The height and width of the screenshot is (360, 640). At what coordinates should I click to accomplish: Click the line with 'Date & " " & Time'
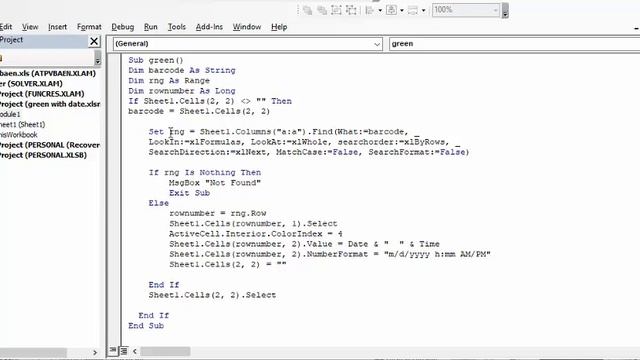click(304, 244)
